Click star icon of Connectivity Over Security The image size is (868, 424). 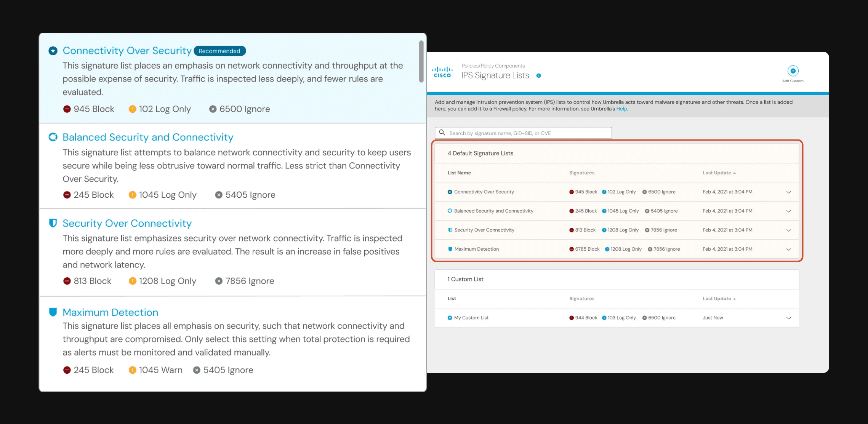point(53,51)
